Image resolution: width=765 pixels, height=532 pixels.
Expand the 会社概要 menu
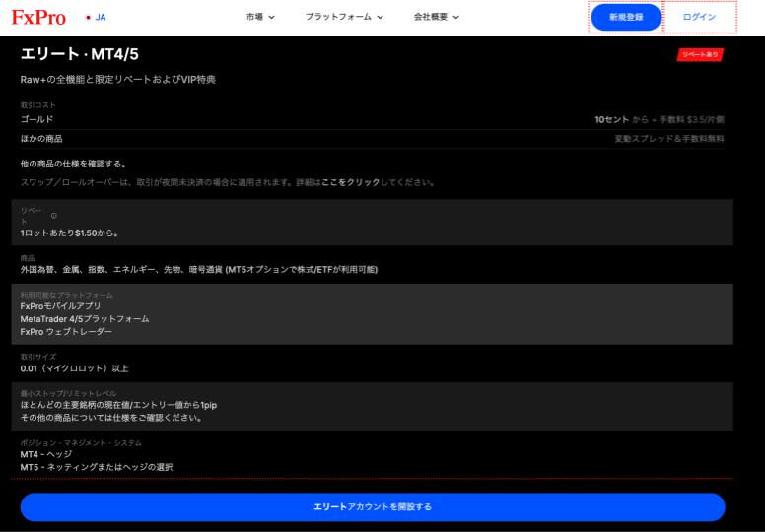coord(436,17)
